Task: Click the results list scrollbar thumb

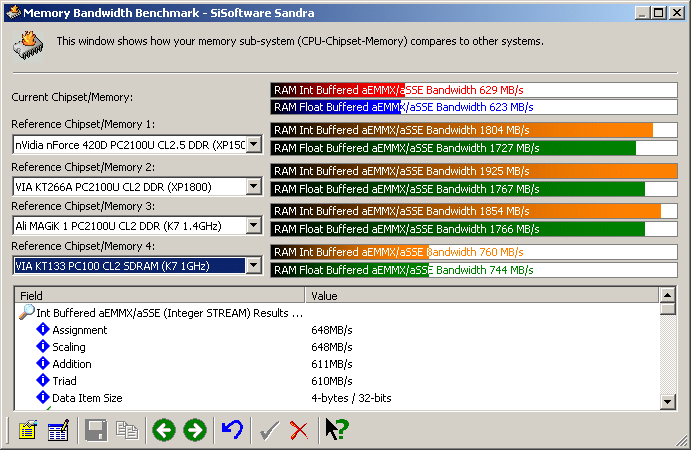Action: (668, 309)
